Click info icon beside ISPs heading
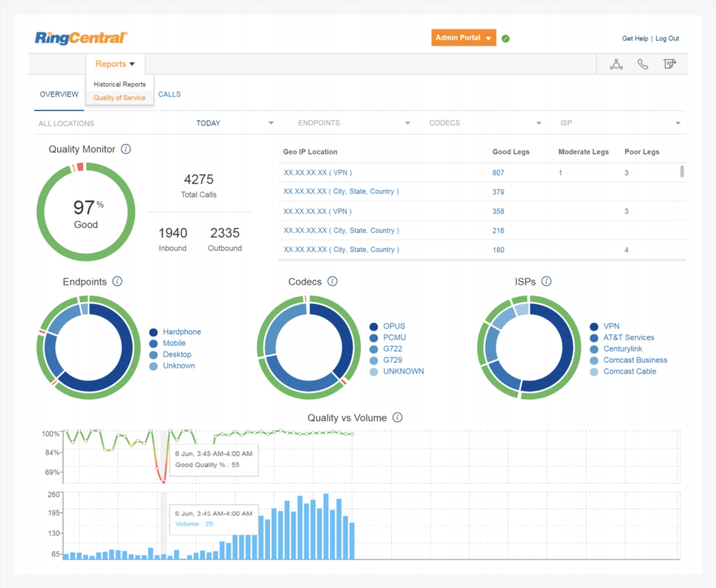This screenshot has width=716, height=588. pyautogui.click(x=546, y=282)
